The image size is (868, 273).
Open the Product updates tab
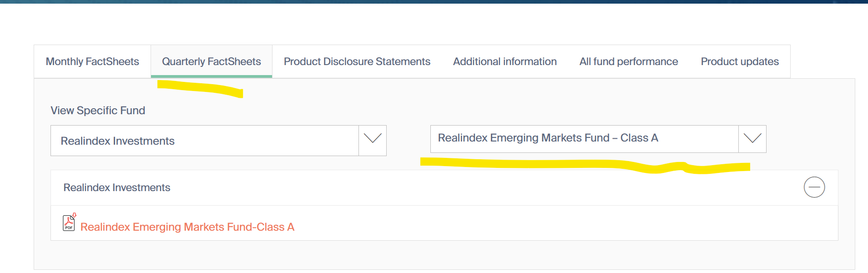point(739,61)
